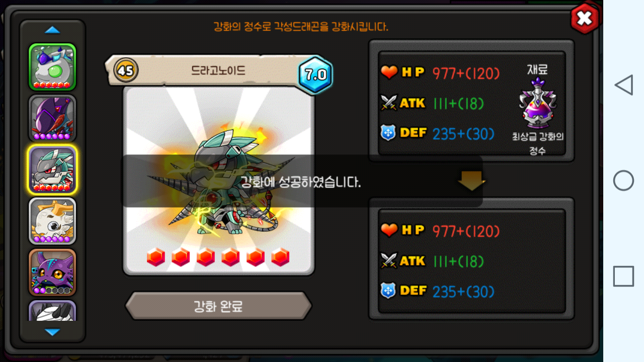This screenshot has width=644, height=362.
Task: Close the enhancement window with red X
Action: 585,18
